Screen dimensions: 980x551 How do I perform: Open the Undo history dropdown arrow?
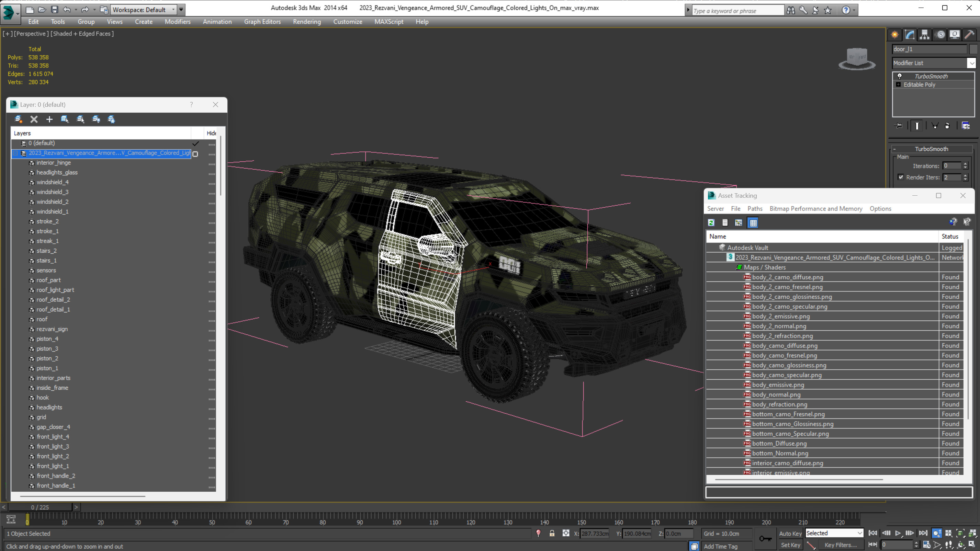click(76, 10)
